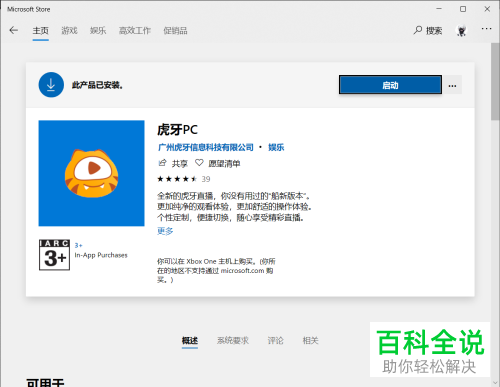This screenshot has width=500, height=387.
Task: Click the 虎牙PC app logo thumbnail
Action: pos(91,173)
